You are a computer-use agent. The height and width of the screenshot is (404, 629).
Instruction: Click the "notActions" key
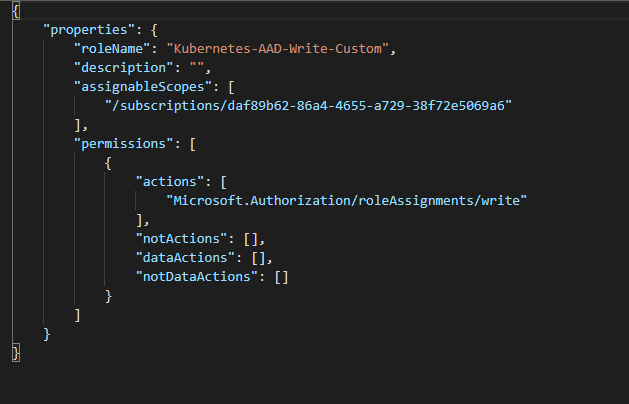(x=181, y=239)
